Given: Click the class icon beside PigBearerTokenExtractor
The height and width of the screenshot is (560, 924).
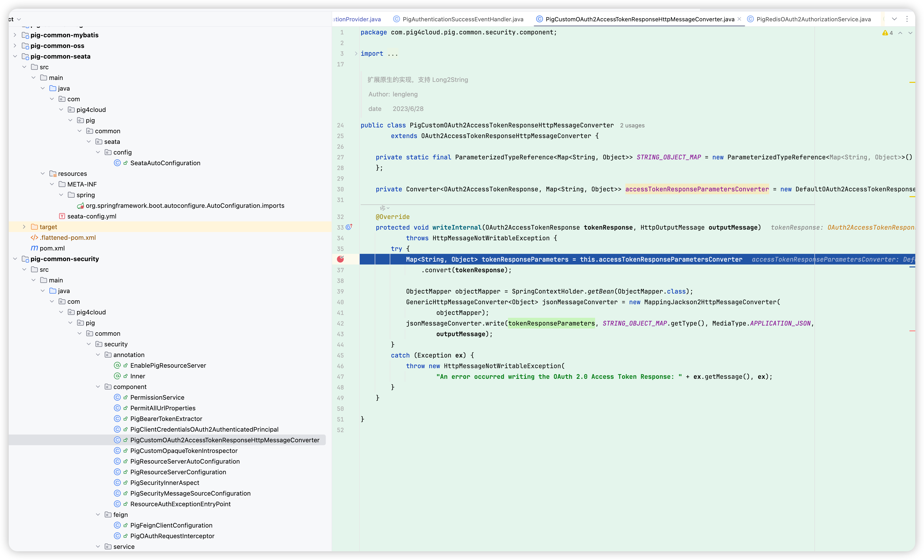Looking at the screenshot, I should click(117, 419).
